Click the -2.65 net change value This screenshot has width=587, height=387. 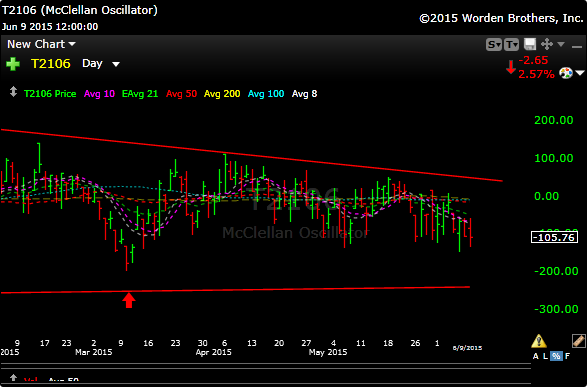click(x=533, y=60)
